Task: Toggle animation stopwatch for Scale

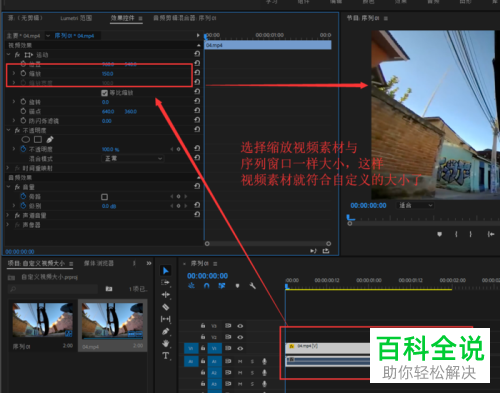Action: point(23,73)
